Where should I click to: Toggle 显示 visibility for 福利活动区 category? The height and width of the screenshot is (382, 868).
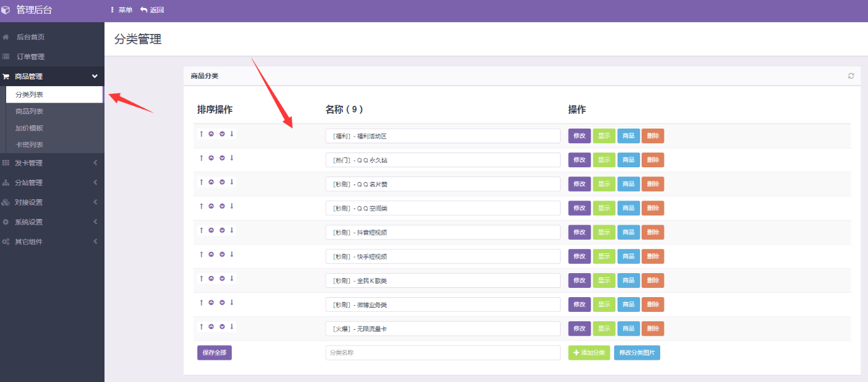coord(604,136)
